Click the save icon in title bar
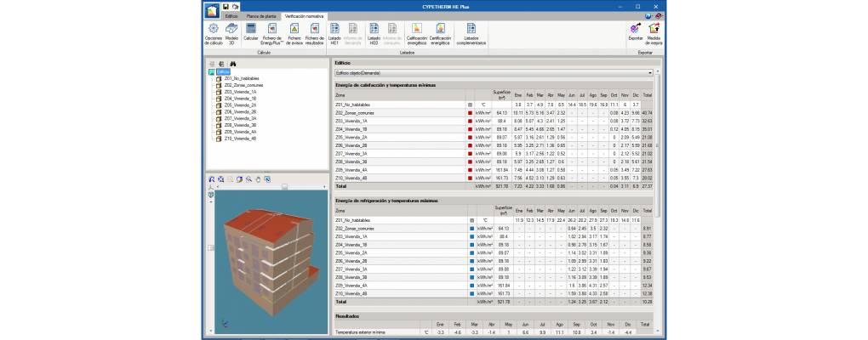 pos(226,7)
